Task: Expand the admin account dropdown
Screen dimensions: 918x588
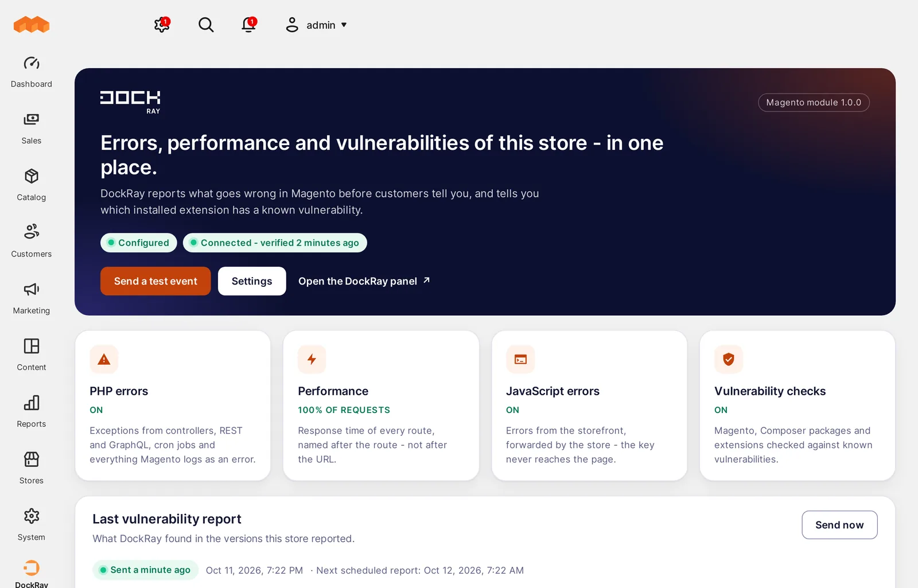Action: pos(316,25)
